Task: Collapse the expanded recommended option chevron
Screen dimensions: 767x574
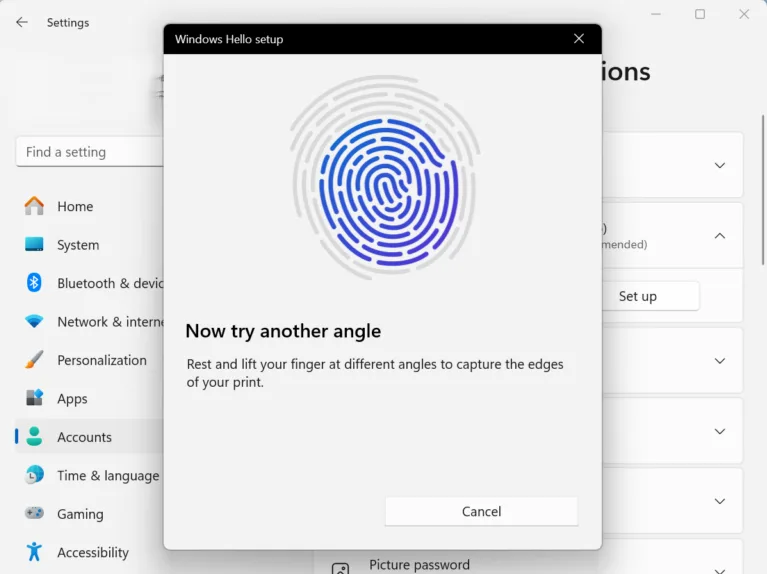Action: point(720,236)
